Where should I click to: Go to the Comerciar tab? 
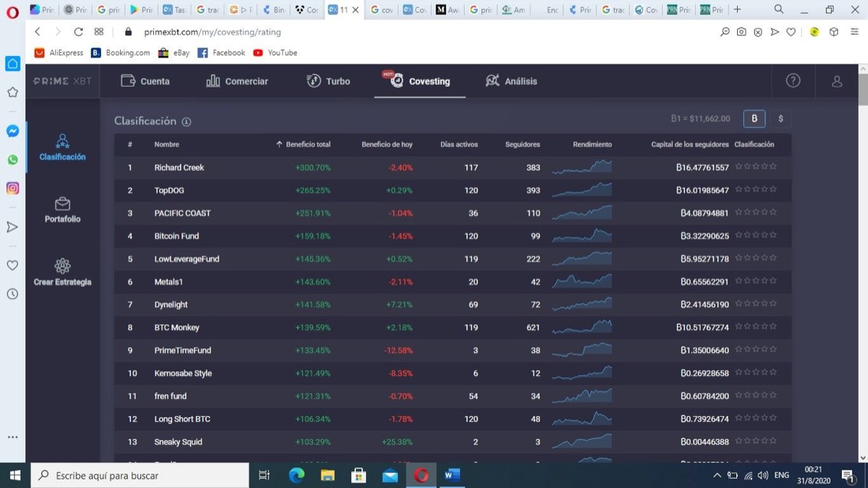pos(237,81)
